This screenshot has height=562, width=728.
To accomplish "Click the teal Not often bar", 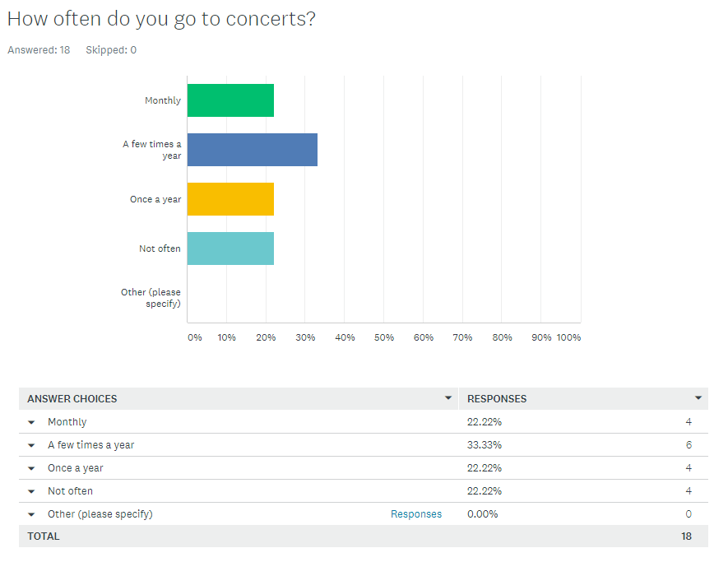I will [x=230, y=248].
